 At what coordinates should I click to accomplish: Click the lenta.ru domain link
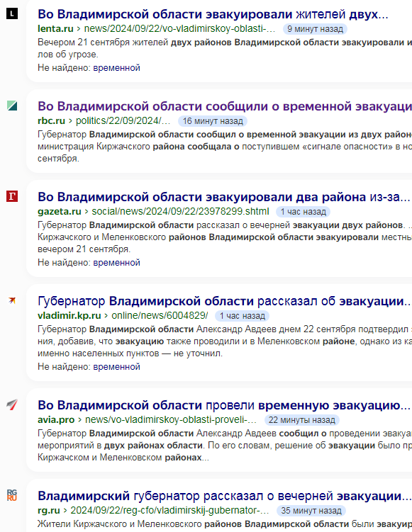click(x=55, y=29)
